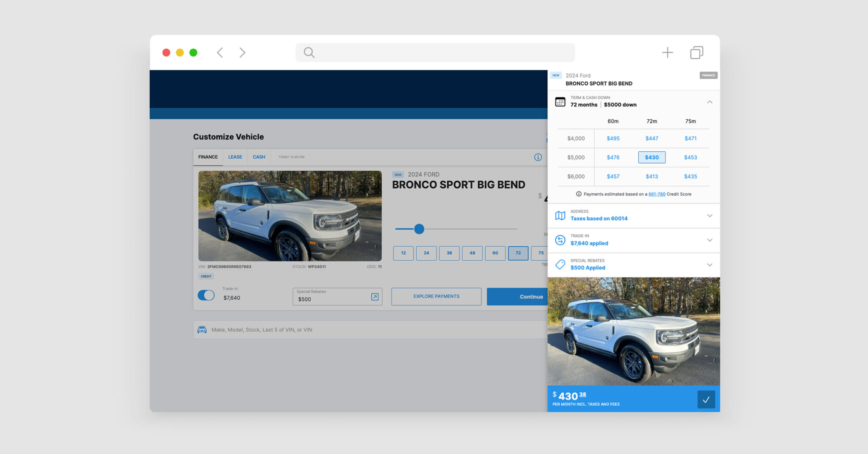Open the info icon beside the tab bar
Screen dimensions: 868x454
coord(538,157)
